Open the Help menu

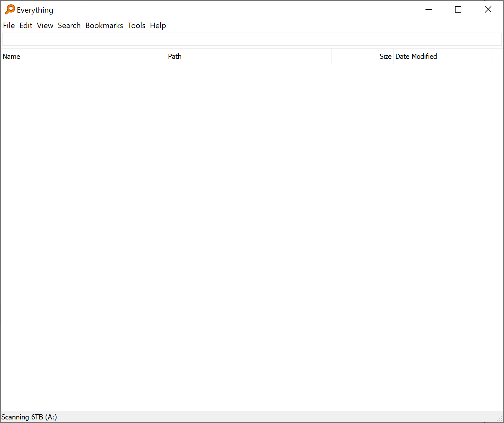[x=158, y=26]
